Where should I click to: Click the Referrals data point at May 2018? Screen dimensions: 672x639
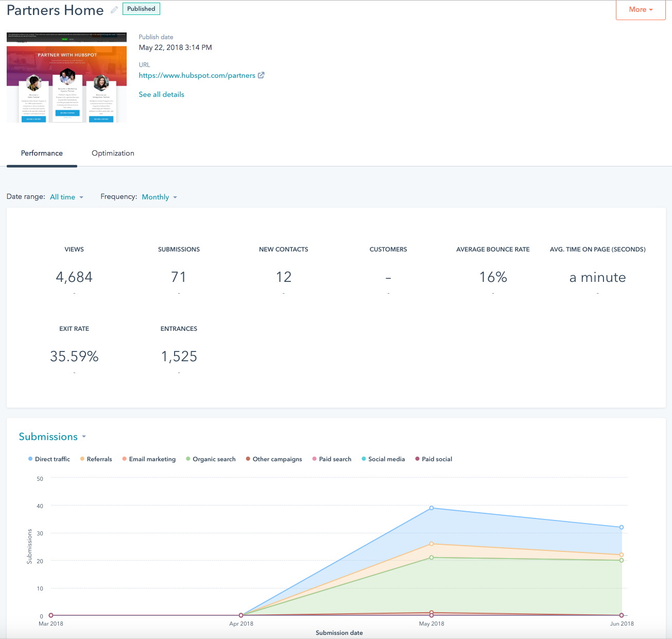pos(432,544)
